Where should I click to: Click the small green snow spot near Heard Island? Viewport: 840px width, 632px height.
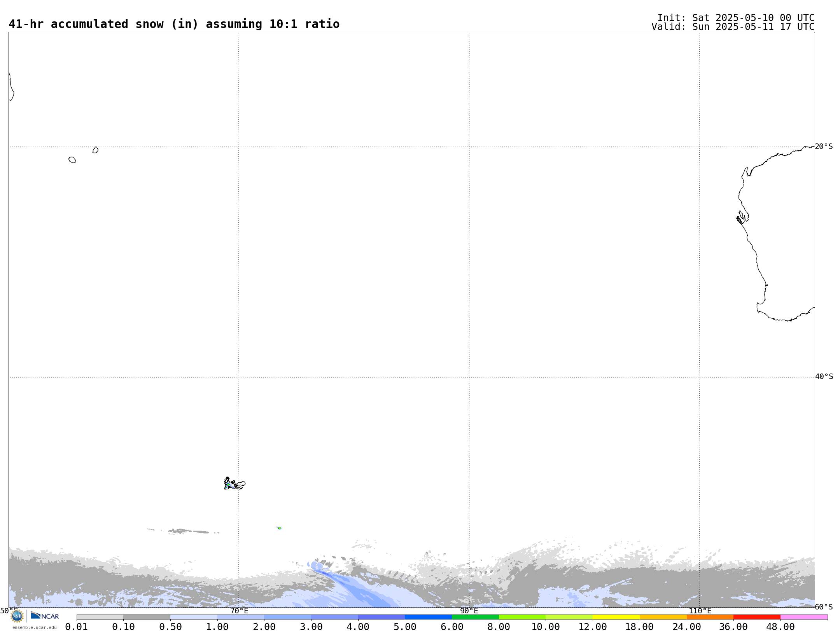(x=279, y=528)
